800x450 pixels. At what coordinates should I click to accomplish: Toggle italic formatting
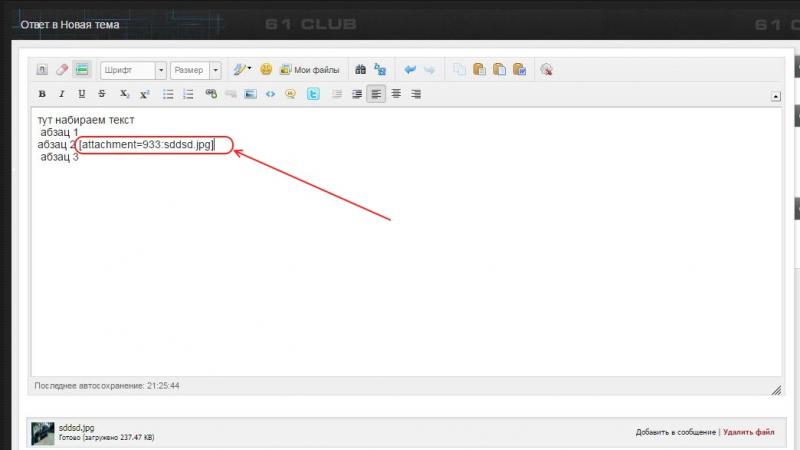click(61, 94)
